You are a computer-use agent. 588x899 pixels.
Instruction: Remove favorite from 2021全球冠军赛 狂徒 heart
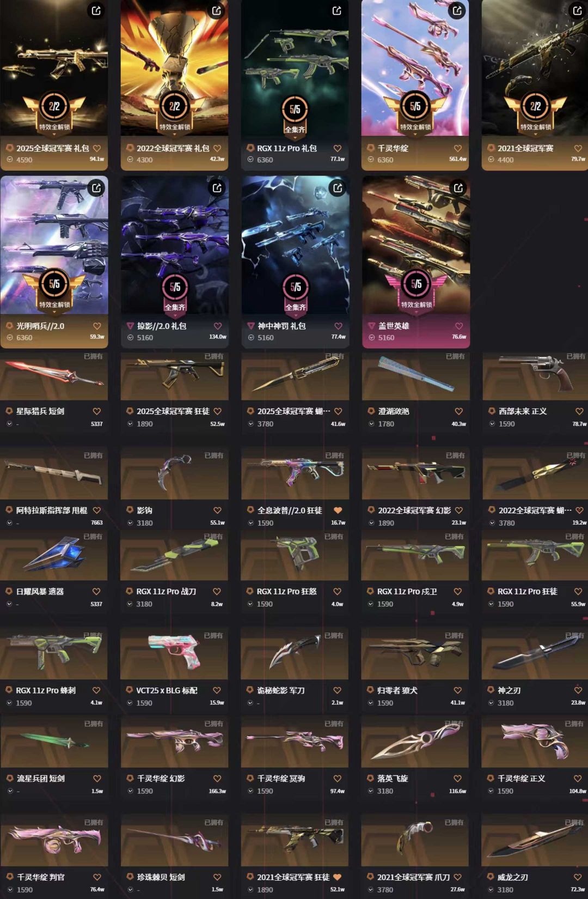337,877
